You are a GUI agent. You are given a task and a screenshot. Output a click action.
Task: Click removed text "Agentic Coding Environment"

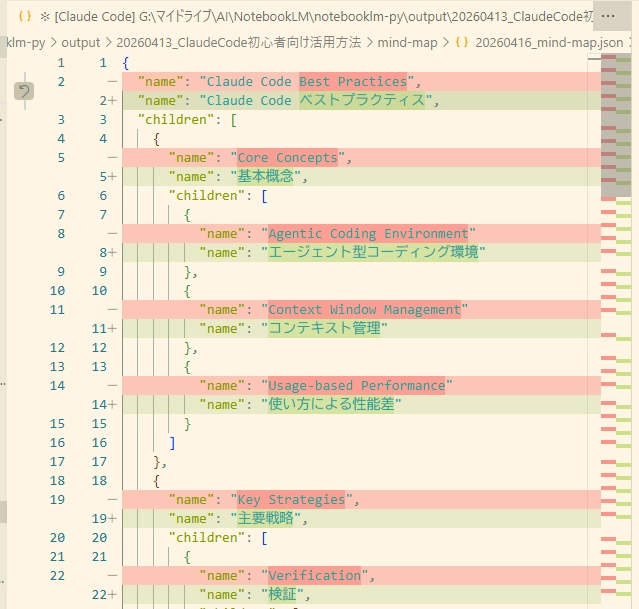pyautogui.click(x=368, y=234)
